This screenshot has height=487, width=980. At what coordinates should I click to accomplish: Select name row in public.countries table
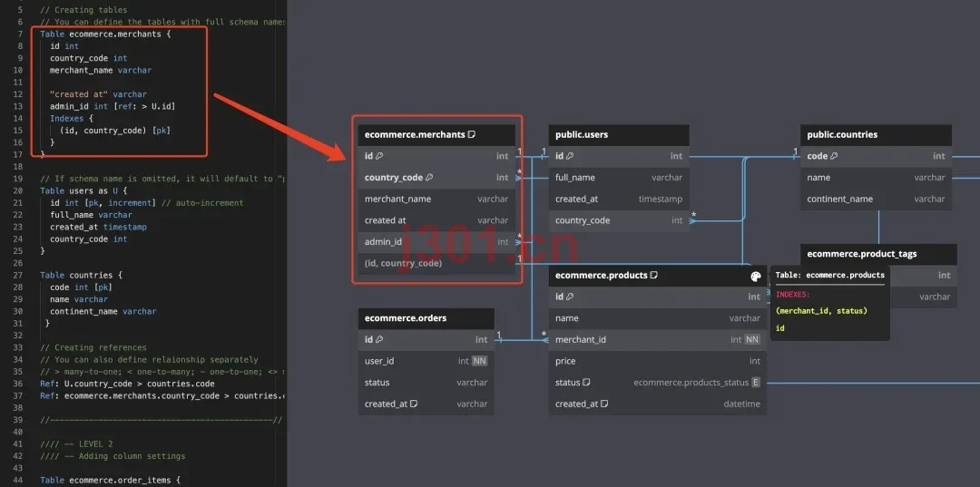pos(876,178)
